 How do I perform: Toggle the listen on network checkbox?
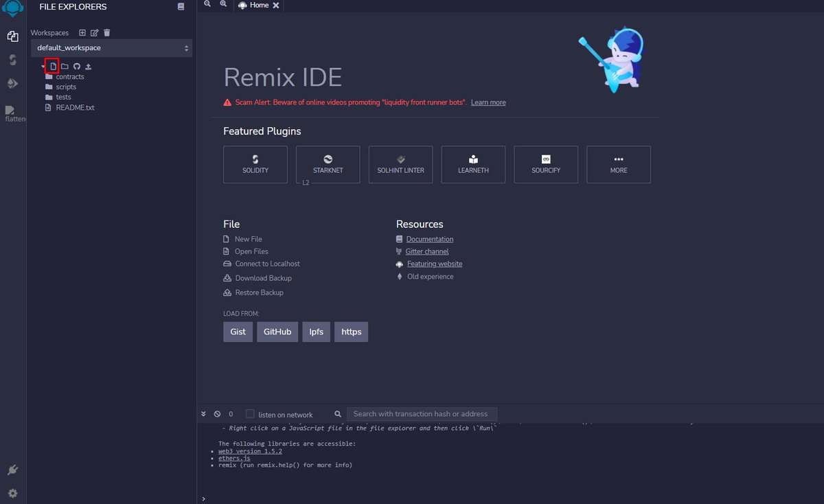(x=250, y=414)
